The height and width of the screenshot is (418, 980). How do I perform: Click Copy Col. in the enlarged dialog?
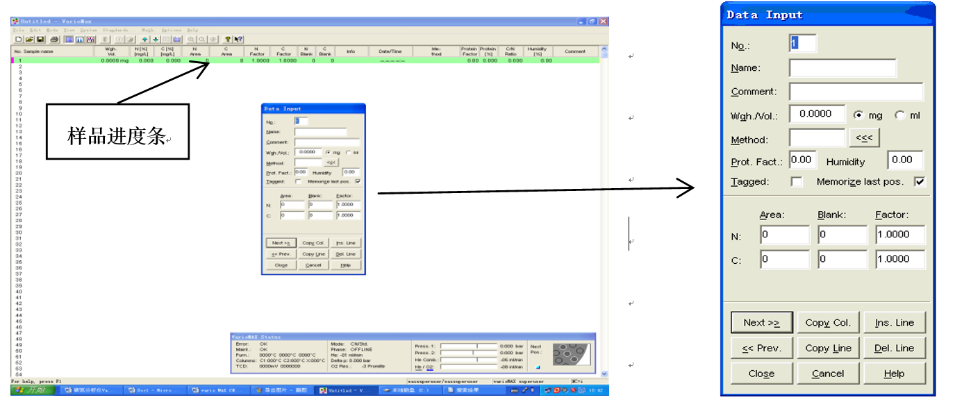827,322
